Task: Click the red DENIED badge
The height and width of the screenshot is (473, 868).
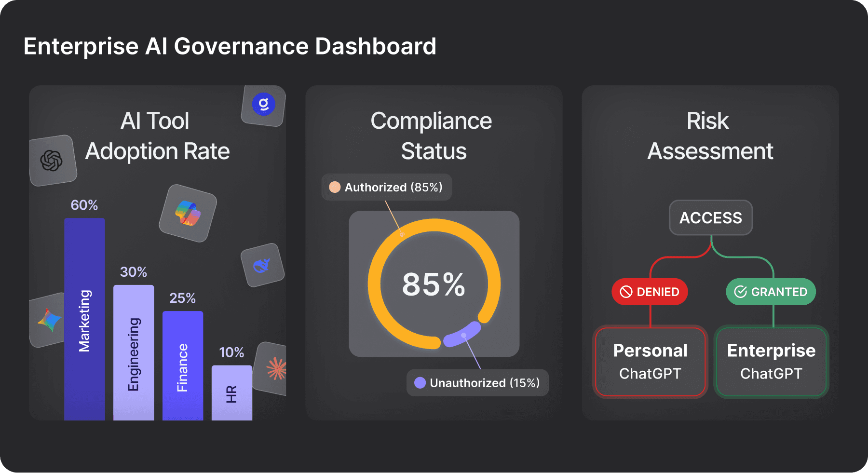Action: pos(650,292)
